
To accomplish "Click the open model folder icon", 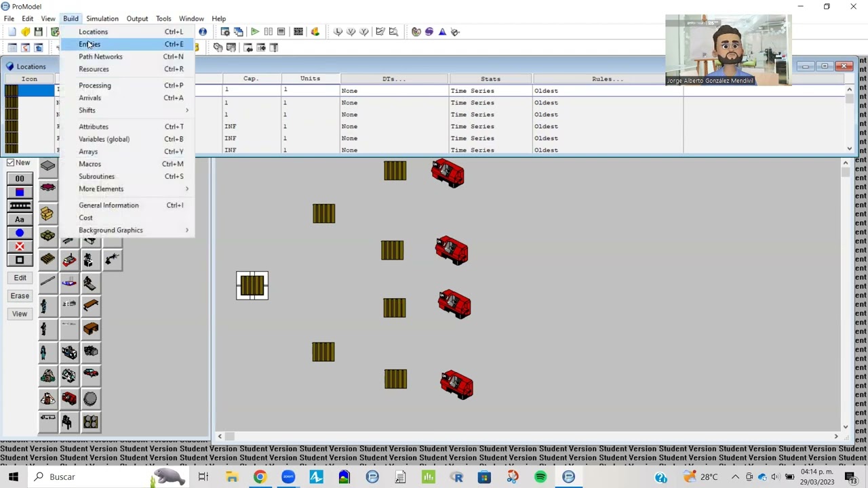I will tap(25, 32).
